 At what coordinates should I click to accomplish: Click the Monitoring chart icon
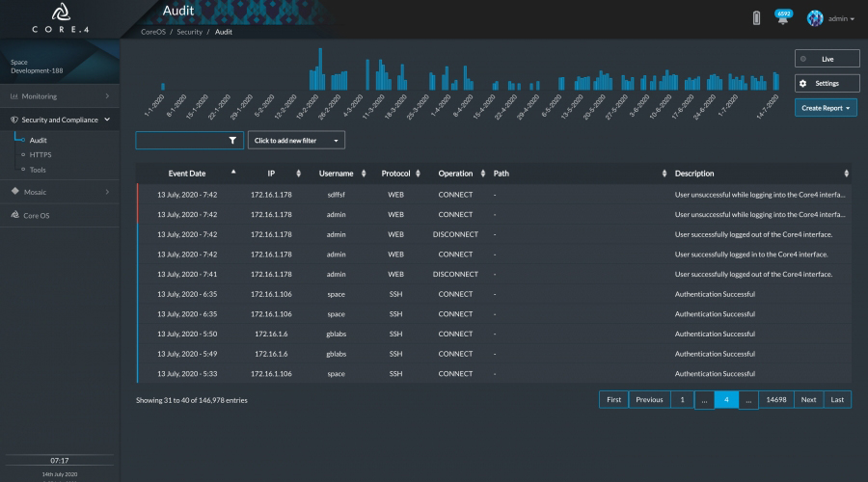click(14, 96)
